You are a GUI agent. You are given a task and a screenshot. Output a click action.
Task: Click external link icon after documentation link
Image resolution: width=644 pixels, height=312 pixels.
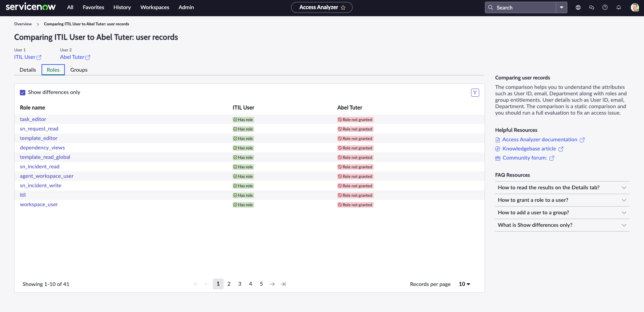[582, 140]
